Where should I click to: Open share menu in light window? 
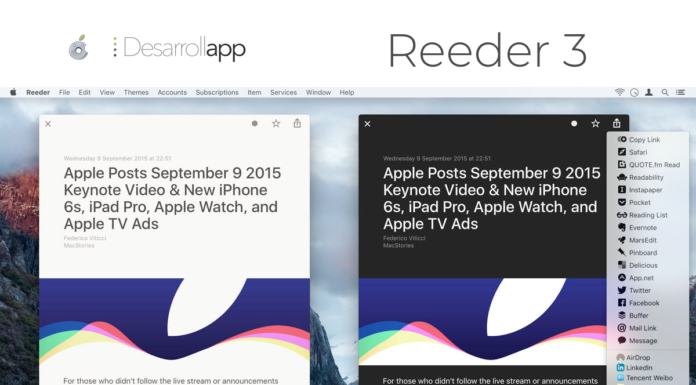point(297,123)
